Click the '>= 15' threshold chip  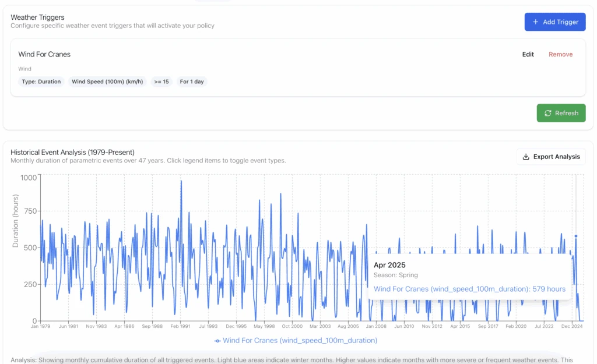161,82
